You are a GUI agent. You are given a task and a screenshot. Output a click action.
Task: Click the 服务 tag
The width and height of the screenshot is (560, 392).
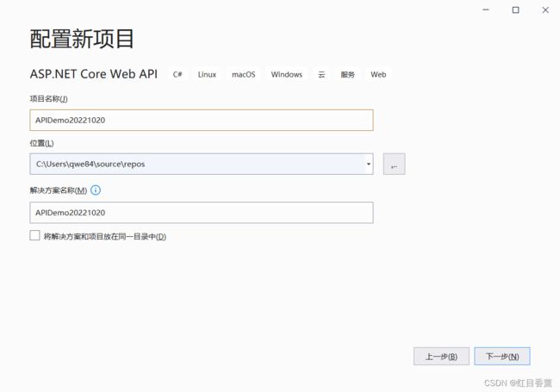pos(347,74)
